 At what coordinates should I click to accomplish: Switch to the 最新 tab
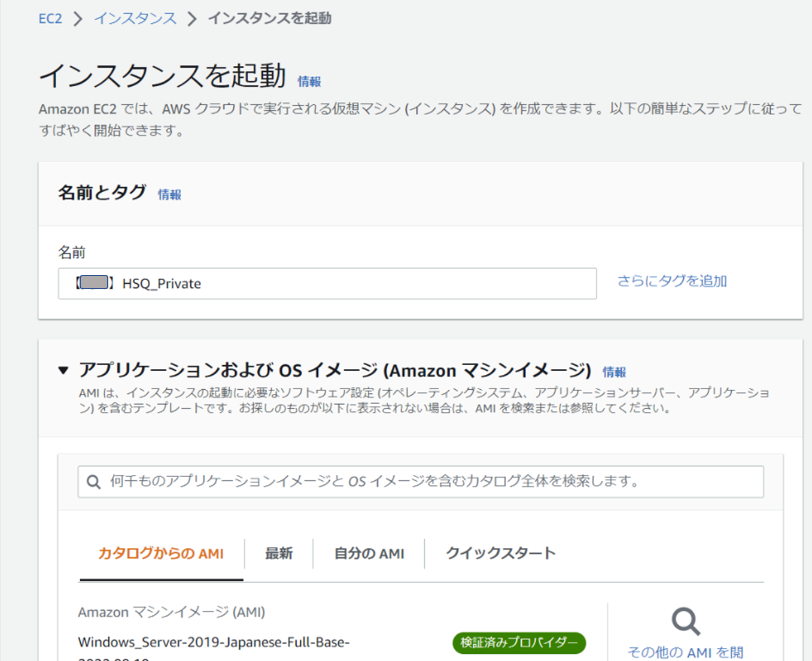(x=279, y=553)
